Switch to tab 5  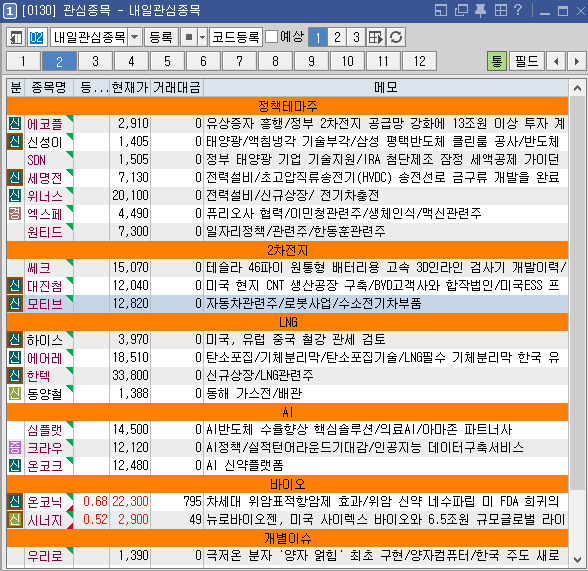click(x=167, y=61)
